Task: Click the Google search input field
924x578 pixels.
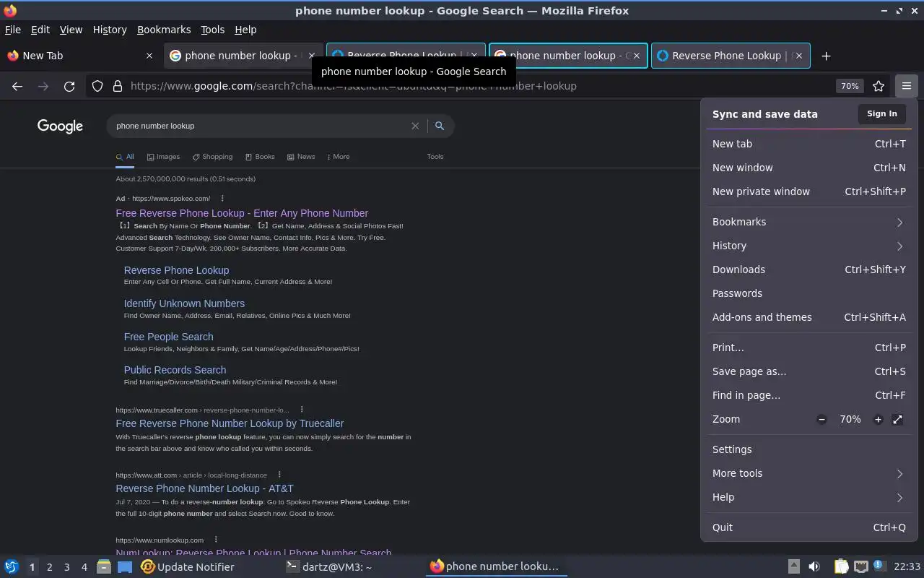Action: click(x=260, y=126)
